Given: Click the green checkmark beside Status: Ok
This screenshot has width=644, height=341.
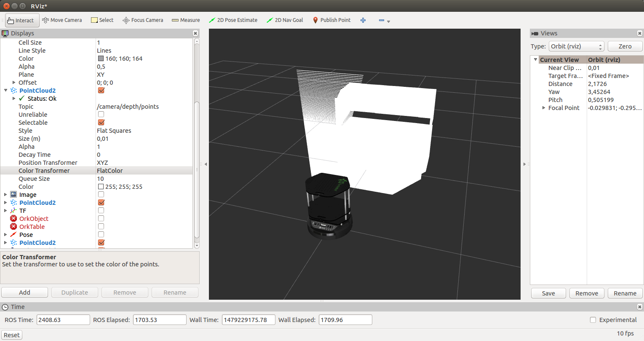Looking at the screenshot, I should (x=22, y=99).
